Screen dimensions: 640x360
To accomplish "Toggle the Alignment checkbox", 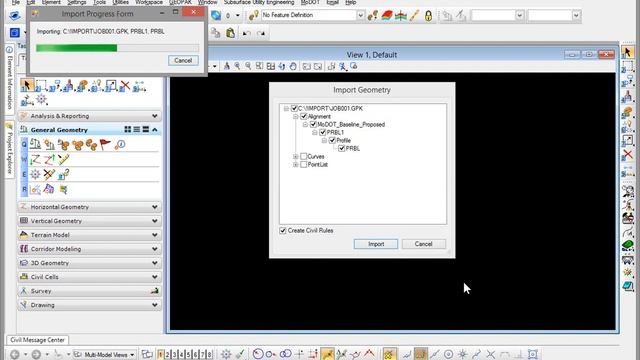I will coord(303,116).
